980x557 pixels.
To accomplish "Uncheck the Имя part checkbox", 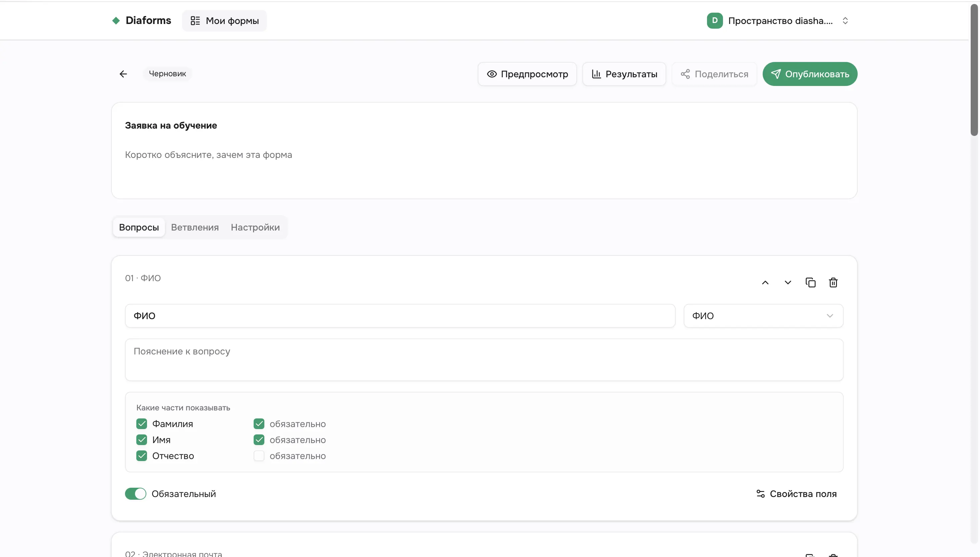I will [142, 440].
